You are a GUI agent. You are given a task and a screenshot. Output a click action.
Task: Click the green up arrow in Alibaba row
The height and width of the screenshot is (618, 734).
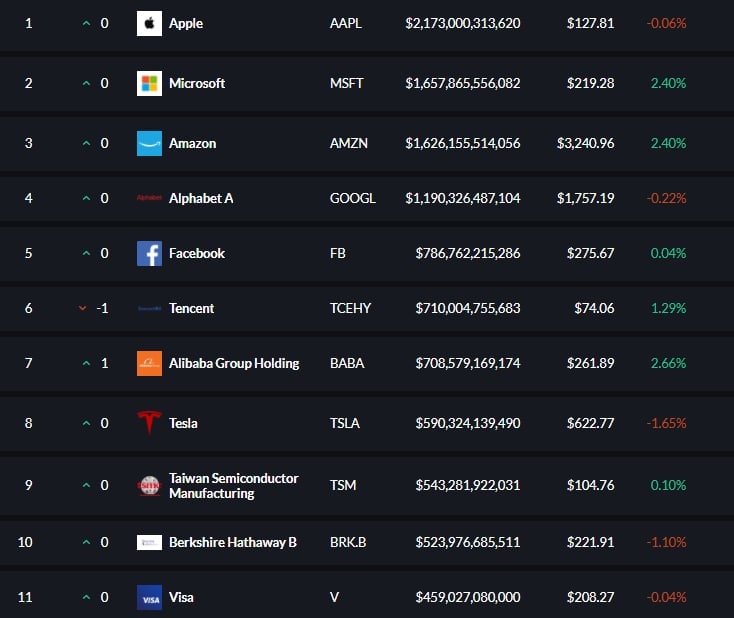point(86,363)
